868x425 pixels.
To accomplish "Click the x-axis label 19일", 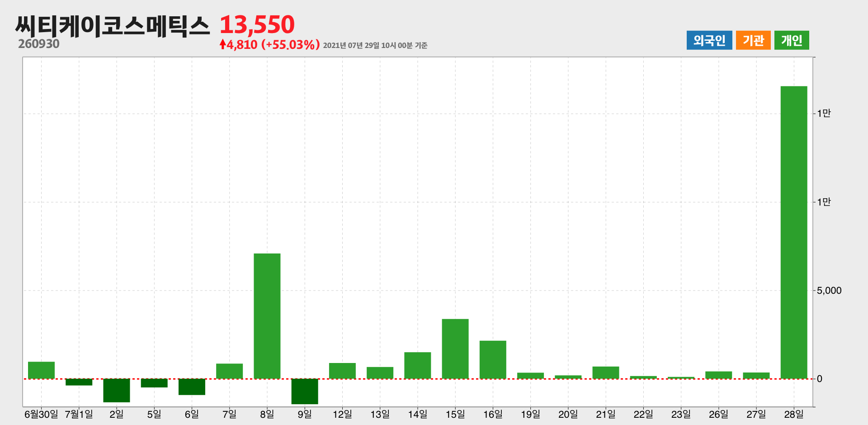I will pos(530,414).
